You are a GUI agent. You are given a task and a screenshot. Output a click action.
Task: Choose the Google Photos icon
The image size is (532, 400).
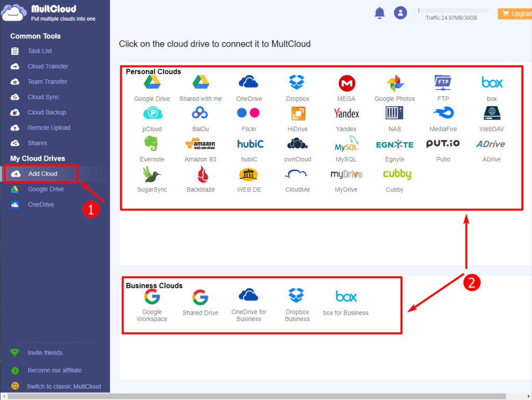pyautogui.click(x=394, y=83)
